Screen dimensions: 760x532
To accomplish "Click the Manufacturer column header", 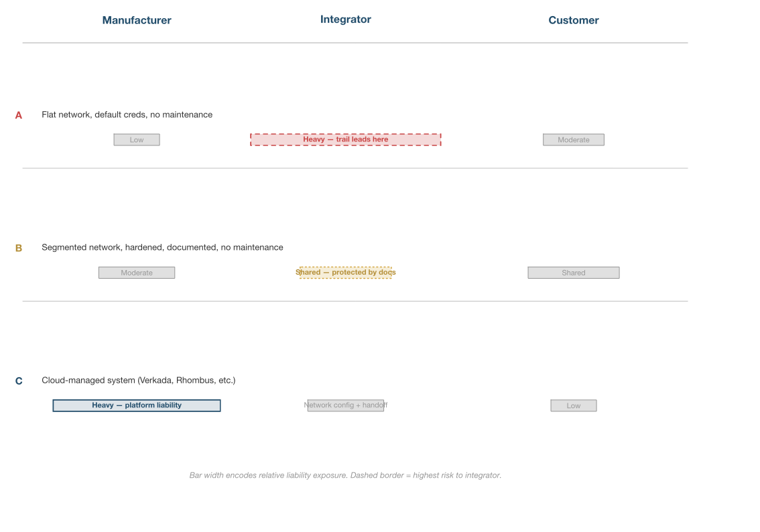I will click(x=137, y=20).
